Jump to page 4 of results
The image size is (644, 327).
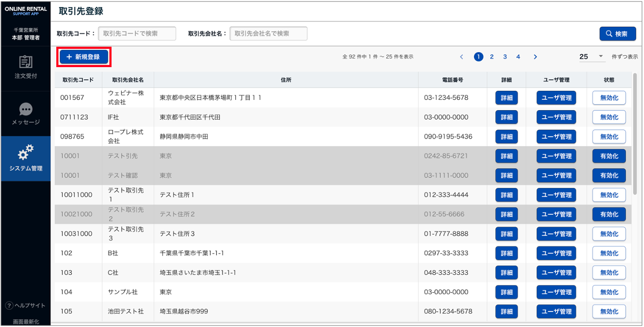click(518, 57)
